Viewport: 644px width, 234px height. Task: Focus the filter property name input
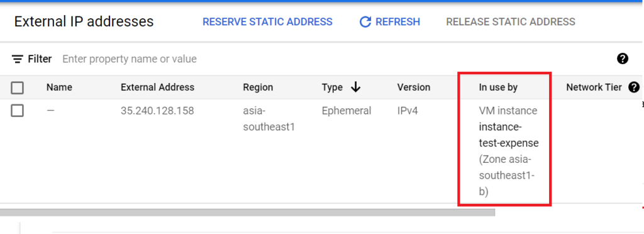point(130,59)
